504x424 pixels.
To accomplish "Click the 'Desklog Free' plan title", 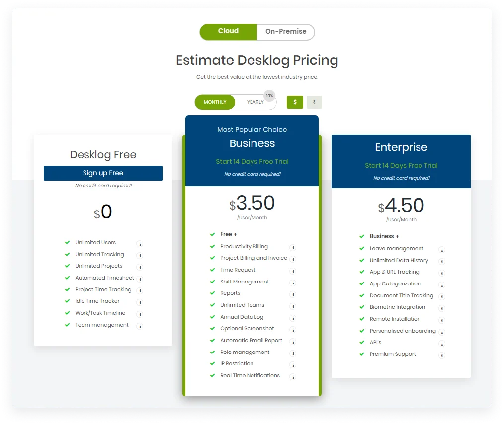I will pos(103,155).
